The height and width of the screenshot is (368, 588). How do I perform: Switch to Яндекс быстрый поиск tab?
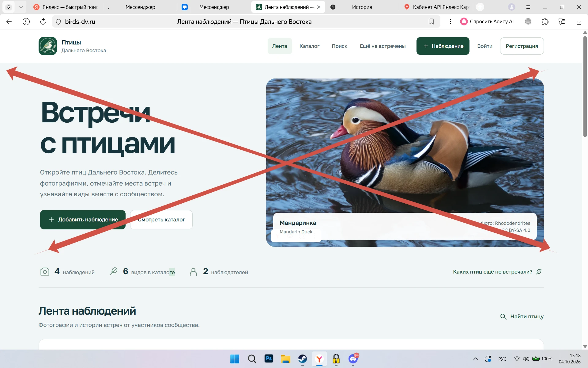(66, 7)
